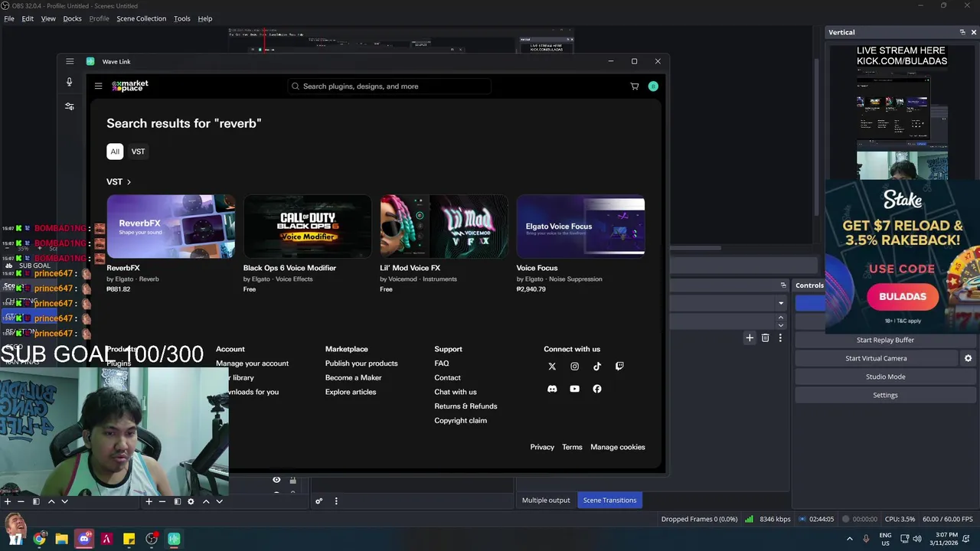The width and height of the screenshot is (980, 551).
Task: Open the File menu in OBS
Action: click(x=9, y=18)
